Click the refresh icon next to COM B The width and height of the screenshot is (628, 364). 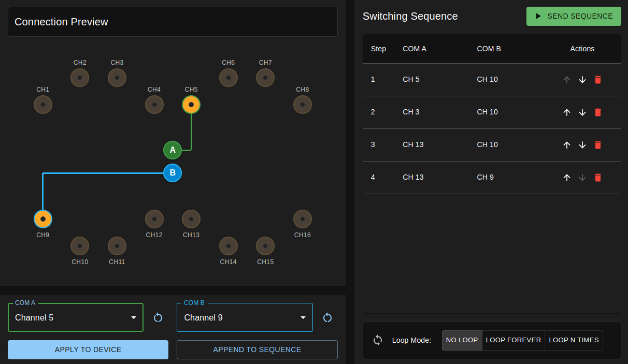[327, 317]
